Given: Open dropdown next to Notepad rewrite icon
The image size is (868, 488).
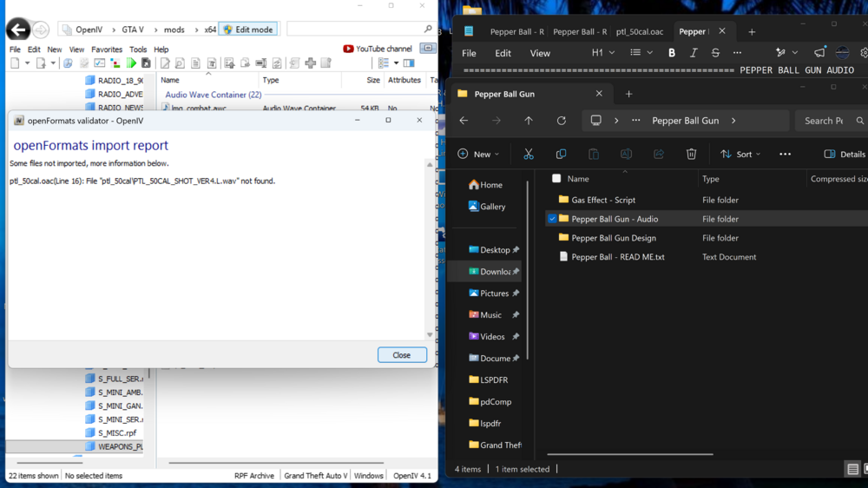Looking at the screenshot, I should [795, 53].
